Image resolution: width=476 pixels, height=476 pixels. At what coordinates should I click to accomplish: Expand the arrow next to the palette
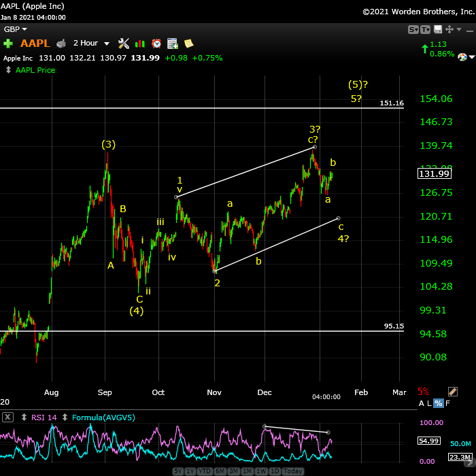[471, 56]
